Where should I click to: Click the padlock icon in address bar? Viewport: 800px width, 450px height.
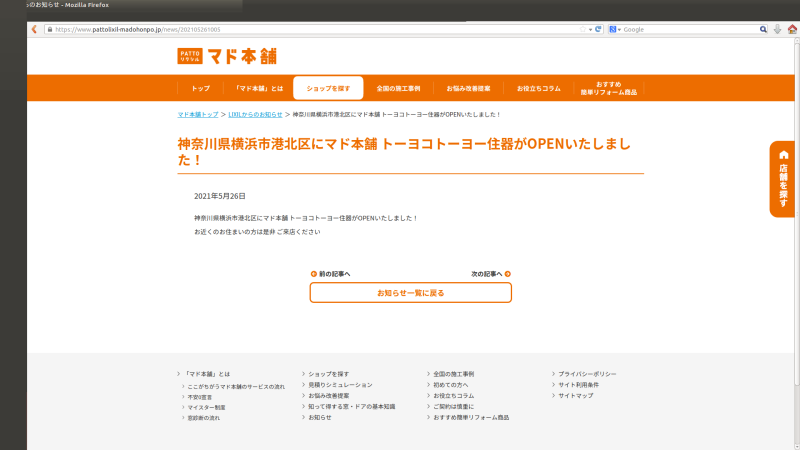point(49,30)
